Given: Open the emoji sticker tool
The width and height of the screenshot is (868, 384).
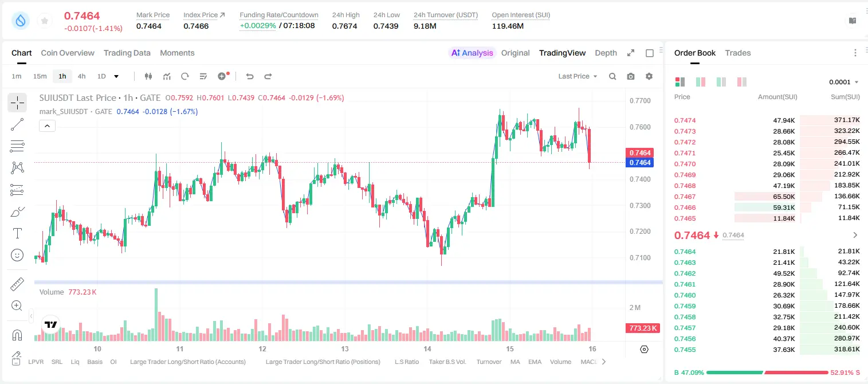Looking at the screenshot, I should (17, 255).
